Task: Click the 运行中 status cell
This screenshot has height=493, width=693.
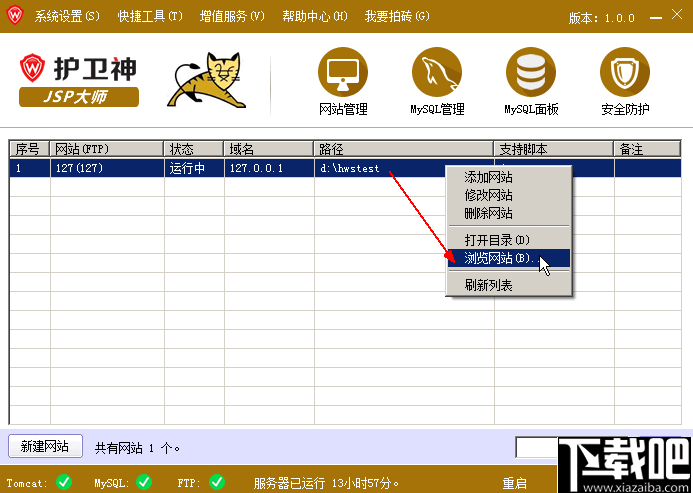Action: coord(194,168)
